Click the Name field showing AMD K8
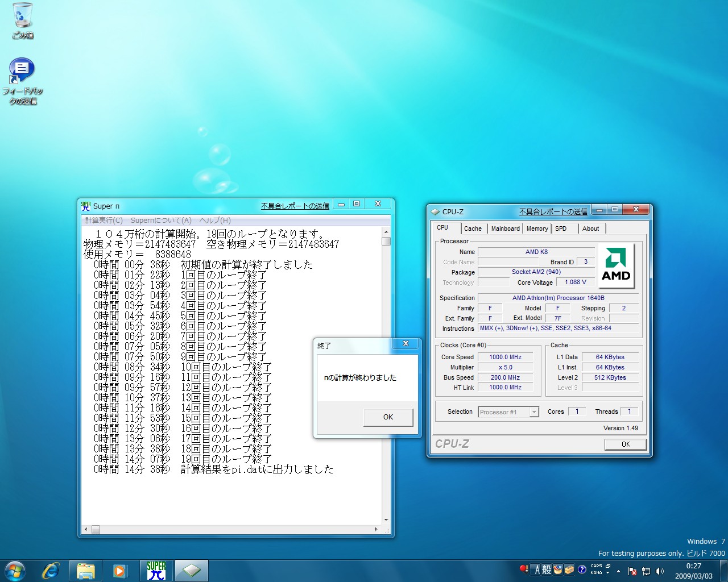 tap(536, 252)
